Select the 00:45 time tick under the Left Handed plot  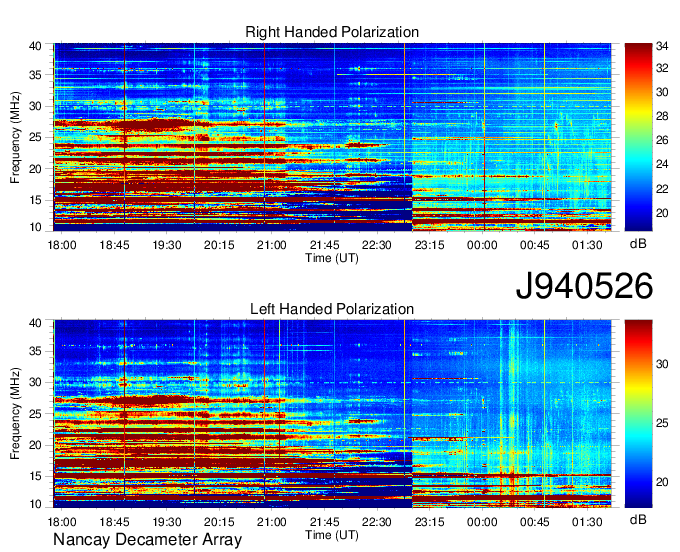[535, 522]
